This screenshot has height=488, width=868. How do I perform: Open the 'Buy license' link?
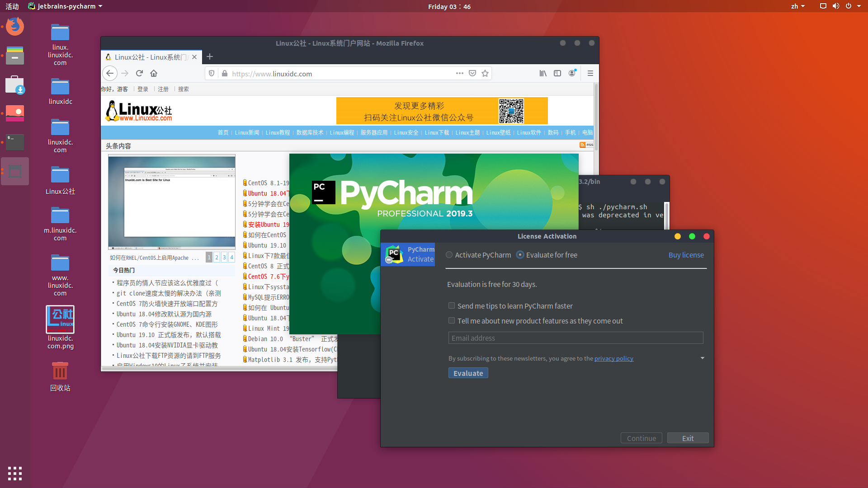[x=686, y=255]
